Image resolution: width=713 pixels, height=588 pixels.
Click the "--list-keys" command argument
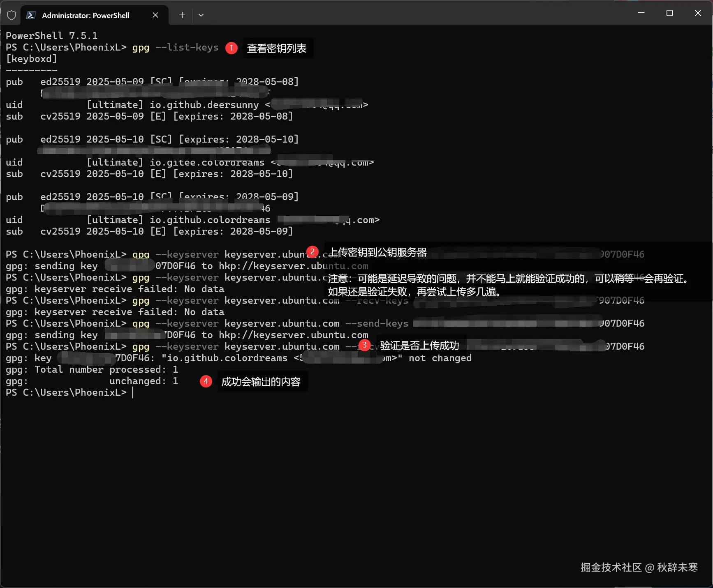point(187,47)
